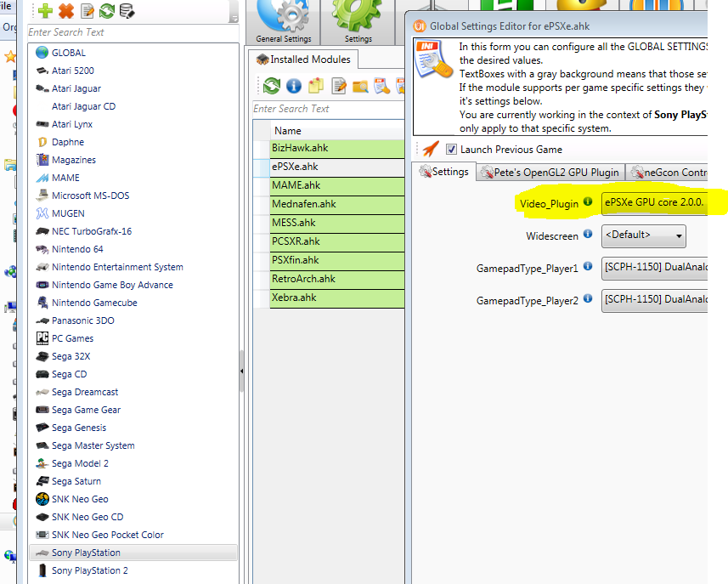This screenshot has height=584, width=728.
Task: Open the General Settings gear icon
Action: [x=283, y=19]
